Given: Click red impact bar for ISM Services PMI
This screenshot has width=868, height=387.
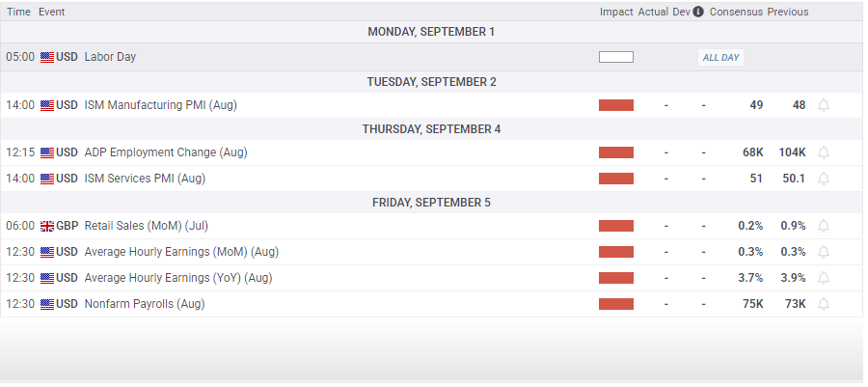Looking at the screenshot, I should point(616,179).
